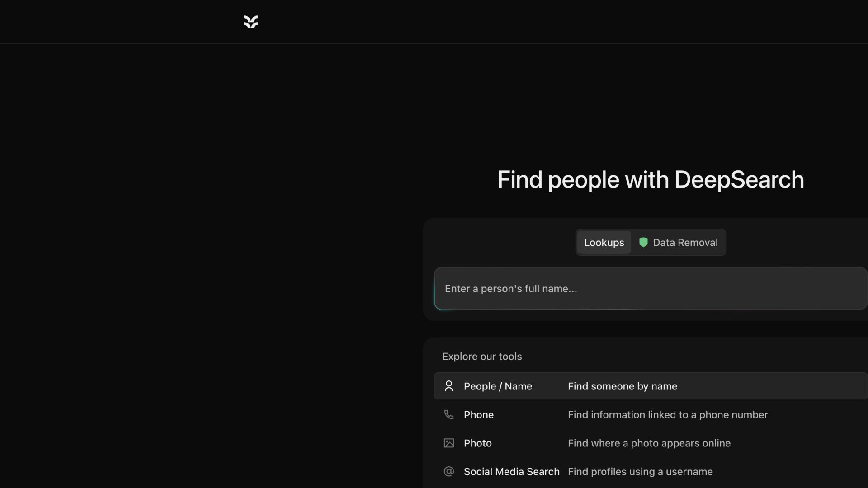Switch to the Data Removal tab
The height and width of the screenshot is (488, 868).
click(678, 243)
